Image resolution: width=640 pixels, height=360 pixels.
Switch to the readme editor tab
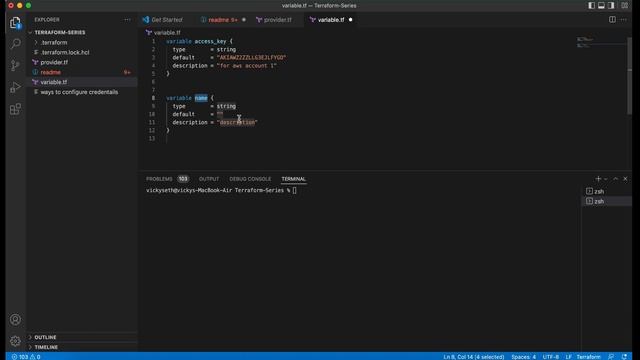pos(223,20)
